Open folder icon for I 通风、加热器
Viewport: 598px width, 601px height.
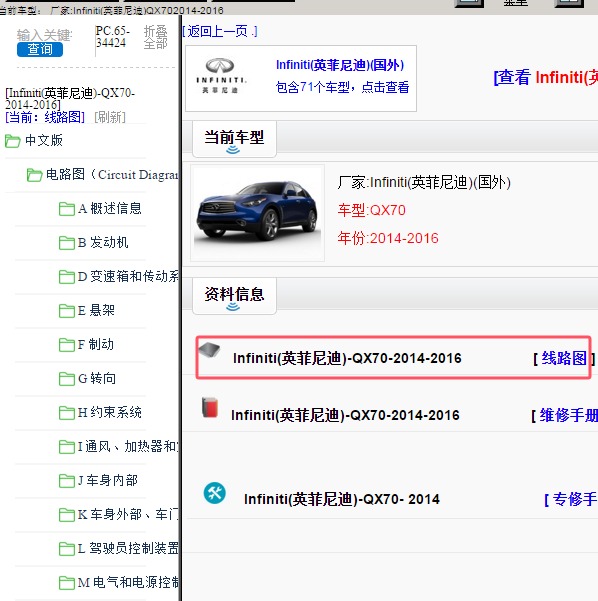click(67, 447)
